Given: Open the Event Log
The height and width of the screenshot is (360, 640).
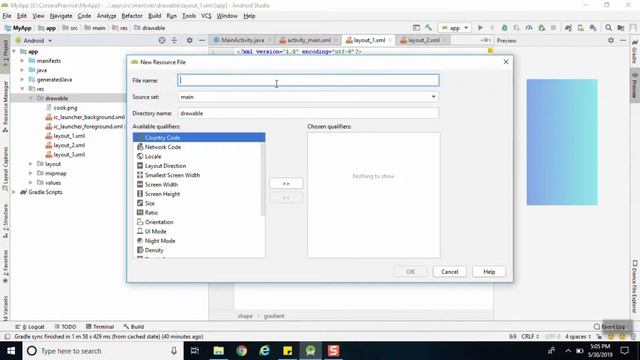Looking at the screenshot, I should (x=609, y=327).
